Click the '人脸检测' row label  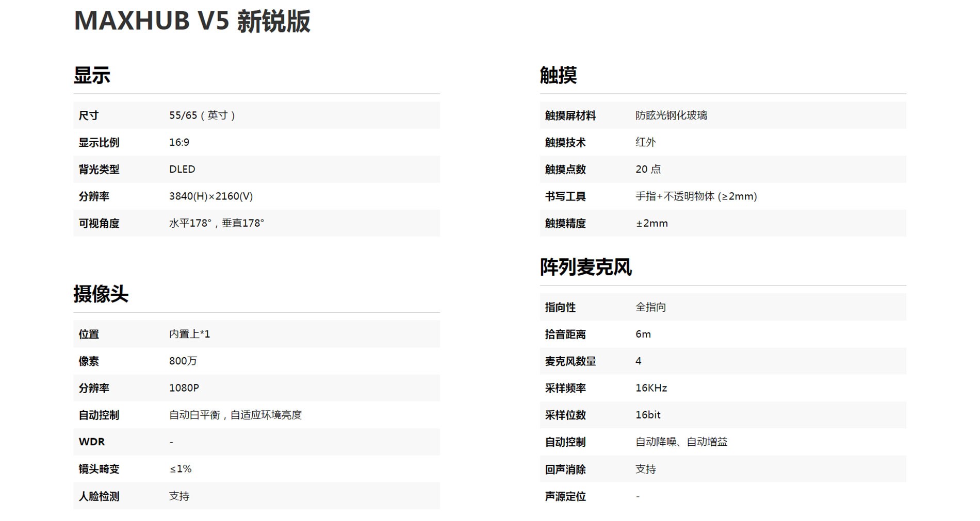(99, 496)
